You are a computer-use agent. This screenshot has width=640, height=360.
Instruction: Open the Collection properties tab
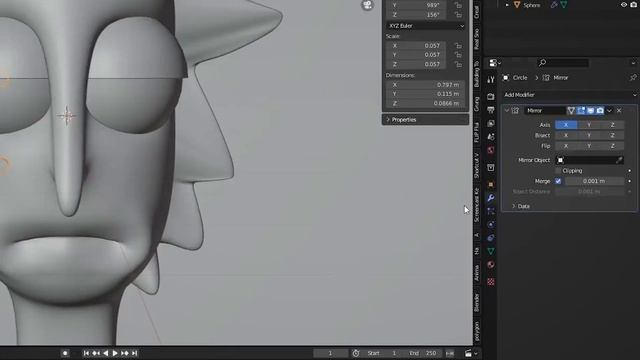click(x=491, y=168)
